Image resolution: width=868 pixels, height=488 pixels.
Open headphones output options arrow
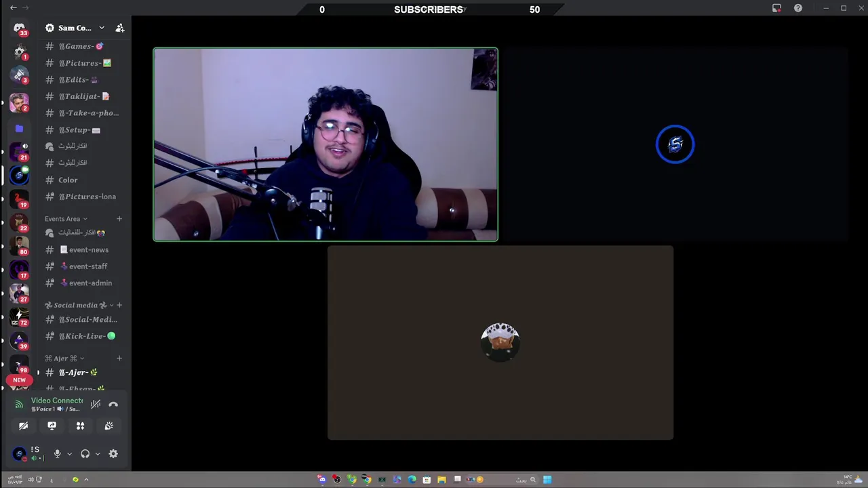98,454
